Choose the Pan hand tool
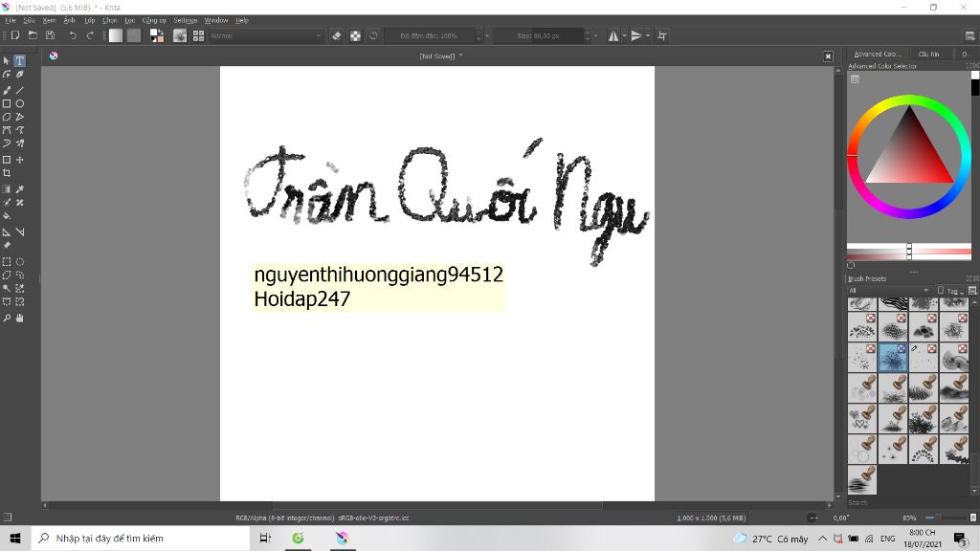 (x=20, y=318)
